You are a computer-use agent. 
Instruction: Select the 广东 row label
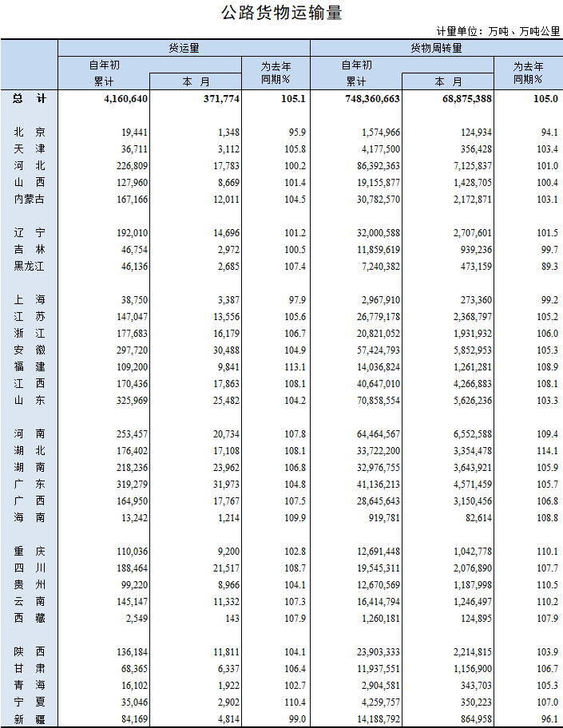click(x=30, y=484)
